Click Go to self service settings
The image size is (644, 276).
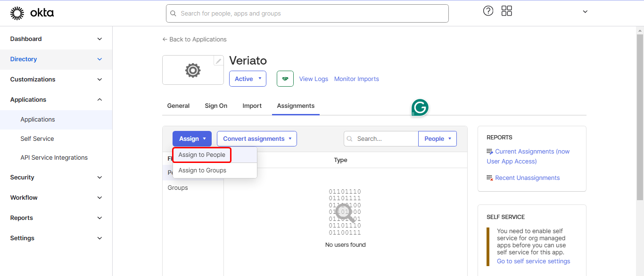pyautogui.click(x=534, y=261)
